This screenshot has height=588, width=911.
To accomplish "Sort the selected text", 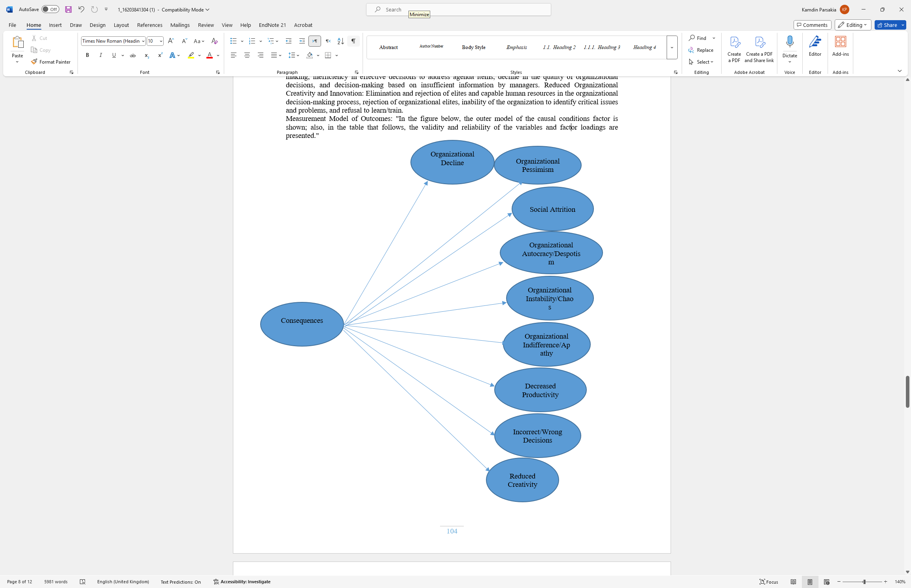I will [340, 41].
